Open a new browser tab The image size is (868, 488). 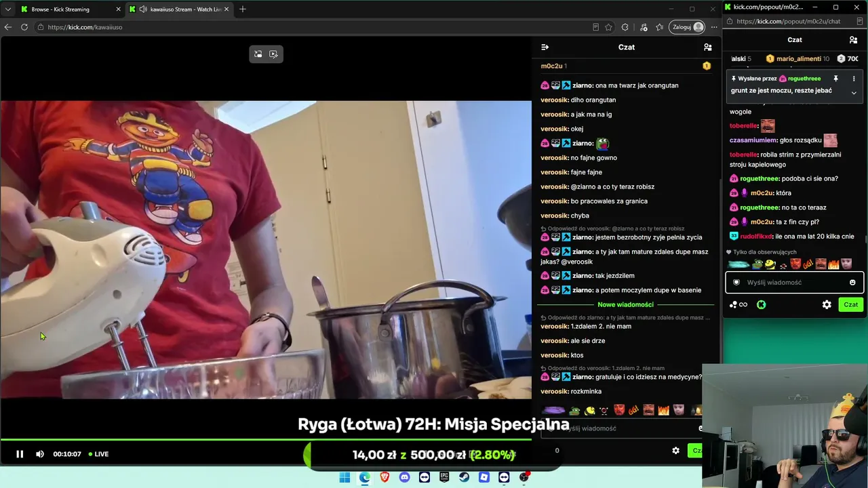pyautogui.click(x=243, y=9)
